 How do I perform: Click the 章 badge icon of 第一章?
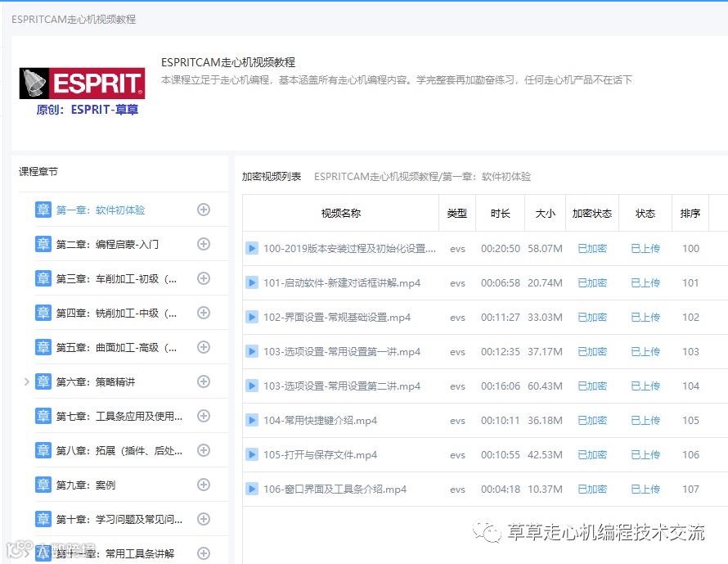tap(43, 210)
